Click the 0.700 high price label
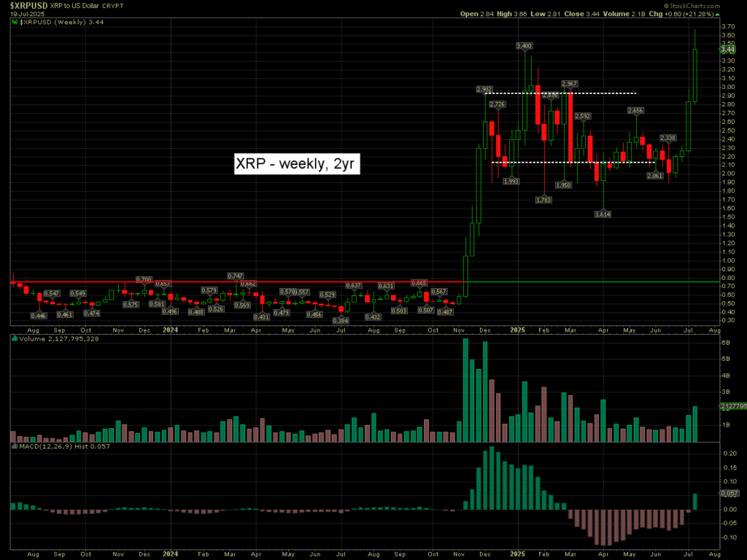 click(x=144, y=279)
